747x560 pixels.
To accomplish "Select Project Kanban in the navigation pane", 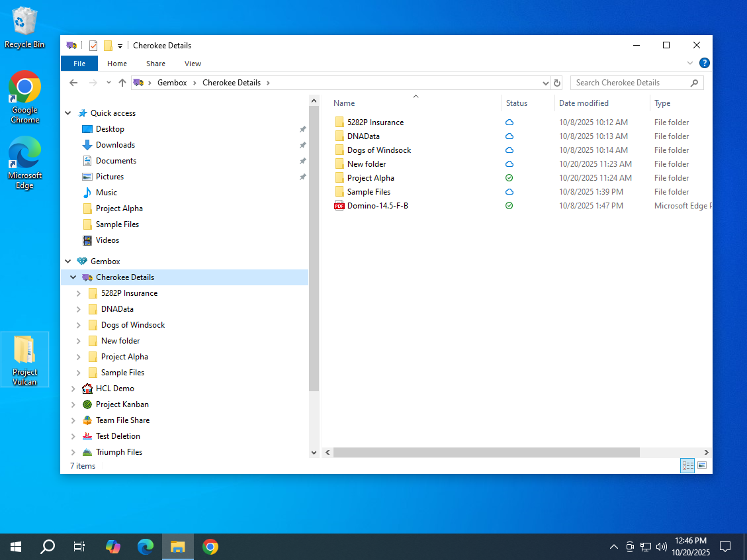I will pos(122,404).
